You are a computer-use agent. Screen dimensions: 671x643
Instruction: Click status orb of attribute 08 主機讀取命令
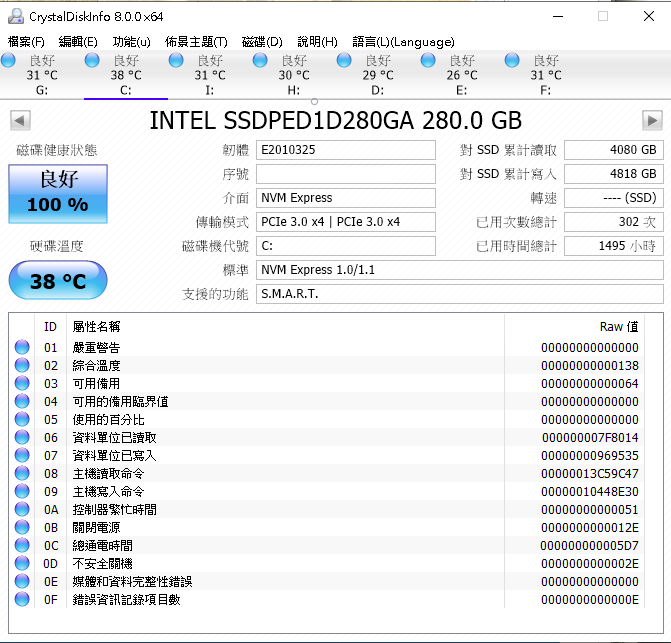[22, 473]
